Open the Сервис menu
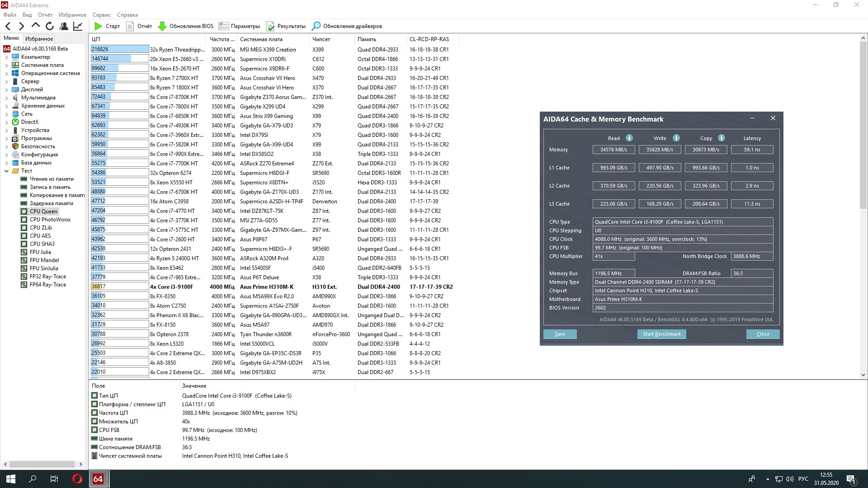 pos(102,15)
